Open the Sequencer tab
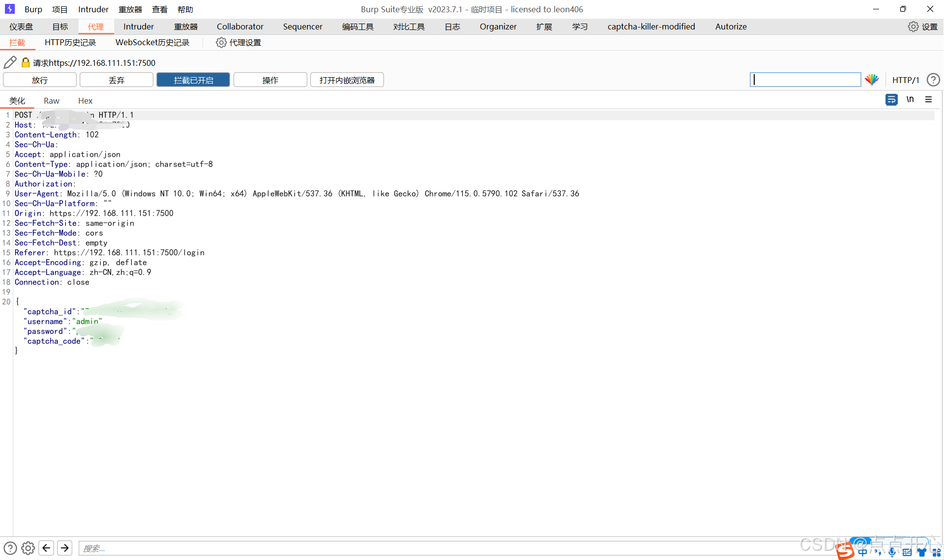Screen dimensions: 944x560 302,27
